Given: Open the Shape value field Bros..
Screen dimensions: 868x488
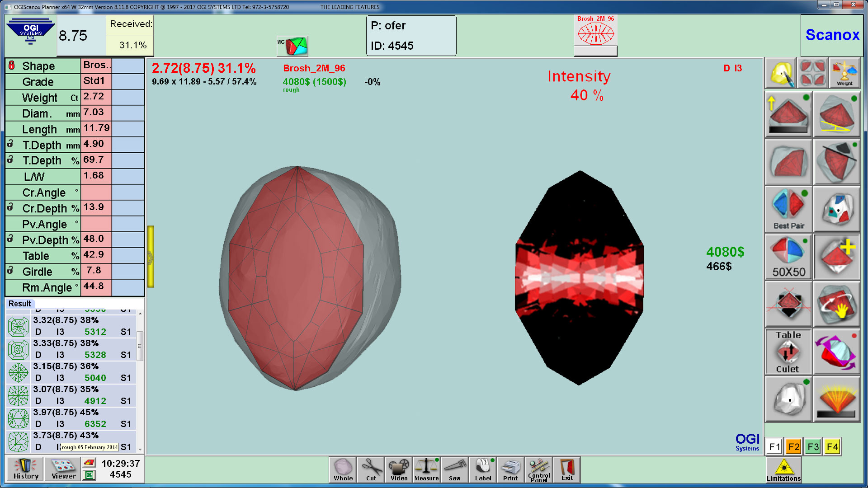Looking at the screenshot, I should tap(96, 66).
